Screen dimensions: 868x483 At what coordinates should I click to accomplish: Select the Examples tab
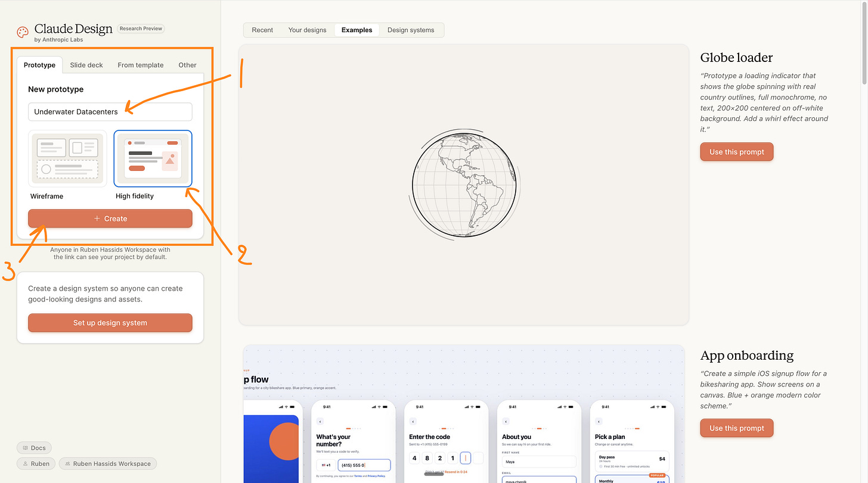(356, 30)
